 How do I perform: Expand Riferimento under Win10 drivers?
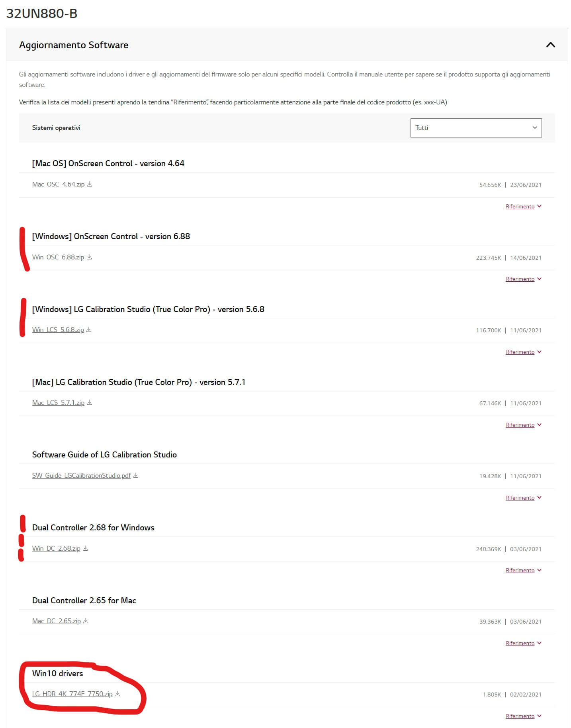click(x=523, y=716)
